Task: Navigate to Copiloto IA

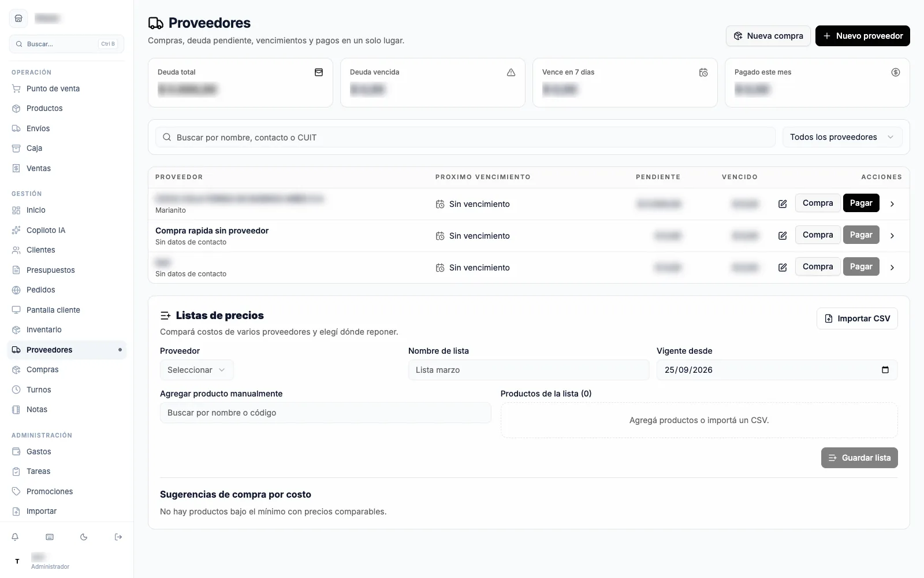Action: [67, 230]
